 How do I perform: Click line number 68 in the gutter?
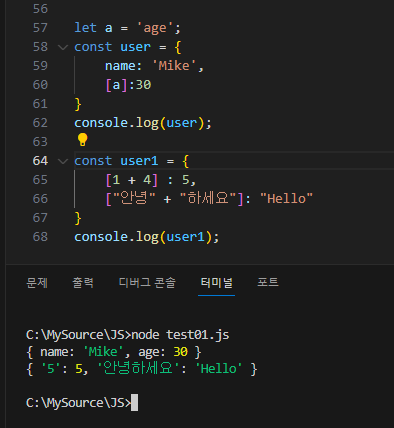pyautogui.click(x=40, y=237)
